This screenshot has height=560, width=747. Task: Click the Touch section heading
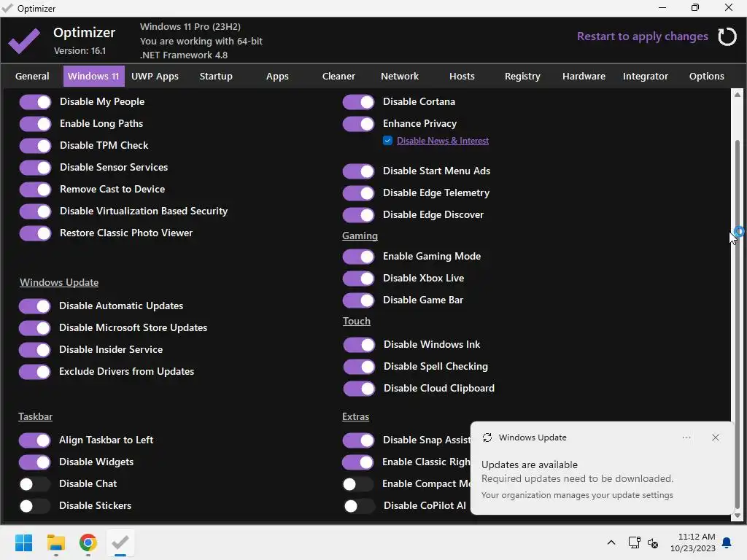356,321
